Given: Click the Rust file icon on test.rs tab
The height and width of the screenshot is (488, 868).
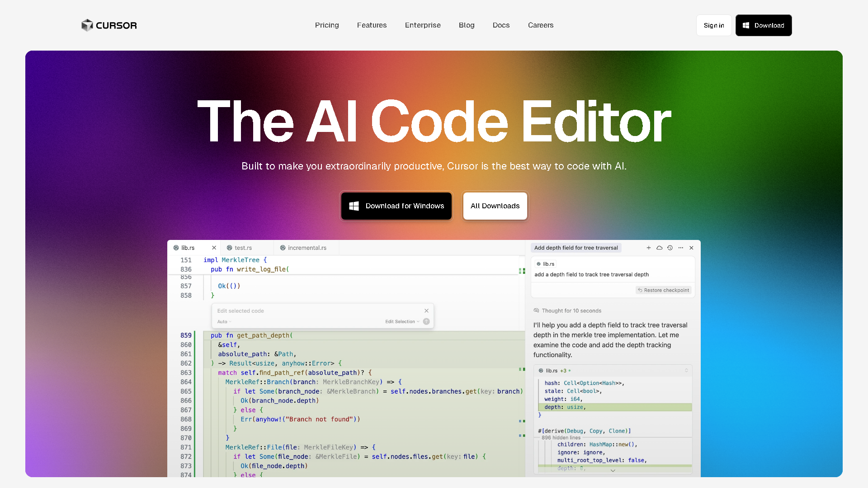Looking at the screenshot, I should click(x=229, y=248).
